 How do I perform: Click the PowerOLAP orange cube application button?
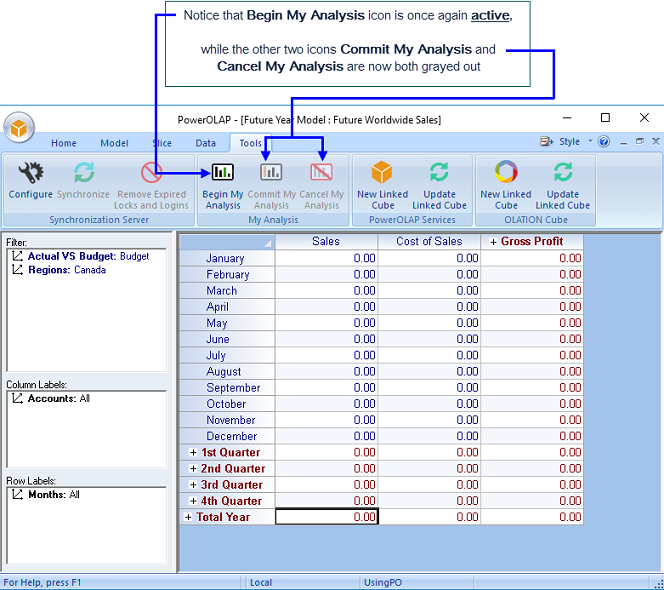pos(19,127)
